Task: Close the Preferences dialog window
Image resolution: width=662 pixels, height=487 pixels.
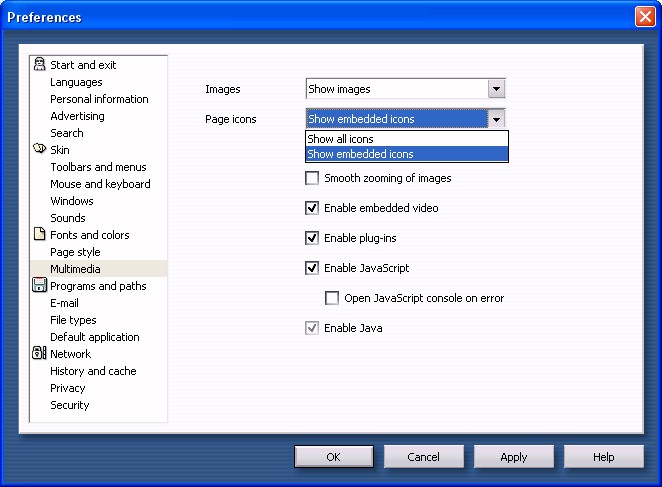Action: pyautogui.click(x=644, y=17)
